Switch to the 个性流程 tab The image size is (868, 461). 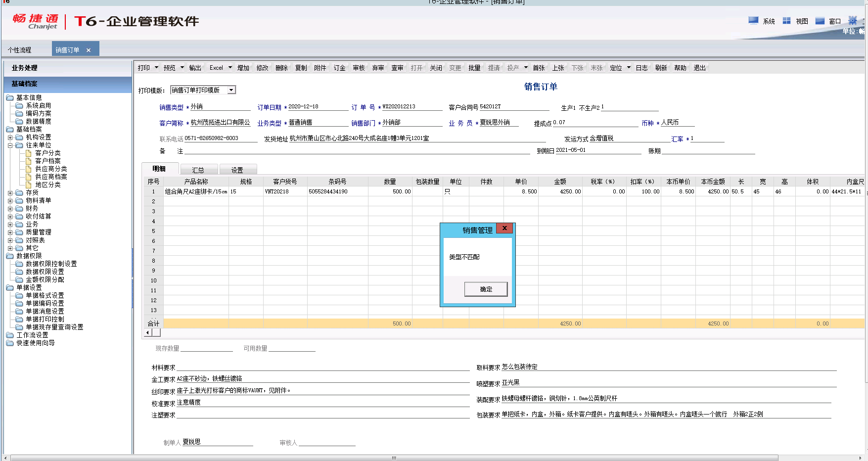point(20,50)
